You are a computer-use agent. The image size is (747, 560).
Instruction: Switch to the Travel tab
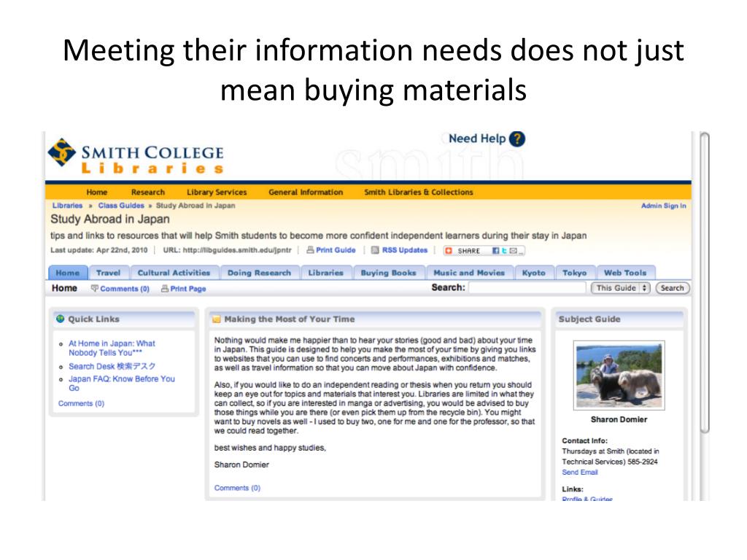pyautogui.click(x=109, y=273)
